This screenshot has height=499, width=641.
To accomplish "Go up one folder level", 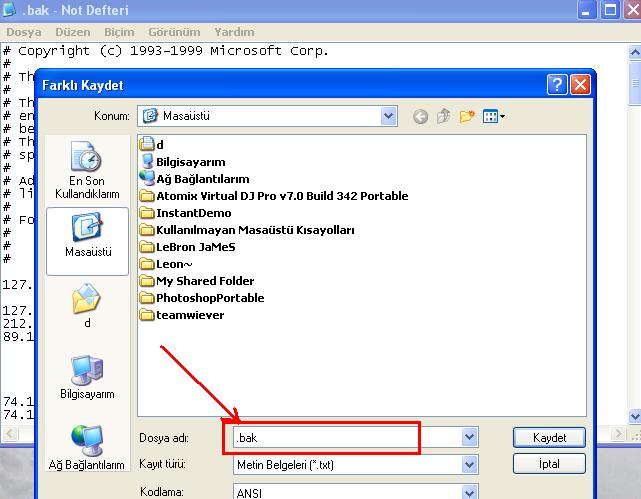I will [443, 116].
